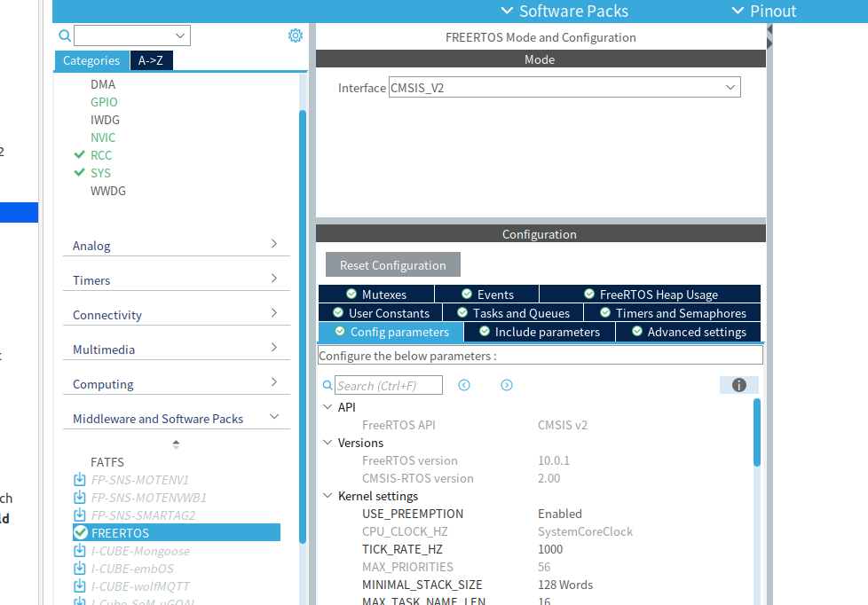Open the category search dropdown box

pyautogui.click(x=132, y=35)
